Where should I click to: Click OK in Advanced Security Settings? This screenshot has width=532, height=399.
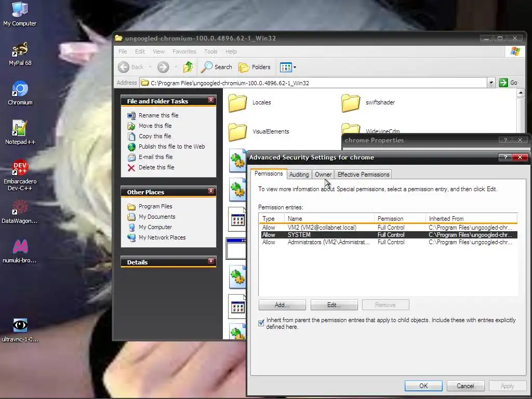coord(423,386)
